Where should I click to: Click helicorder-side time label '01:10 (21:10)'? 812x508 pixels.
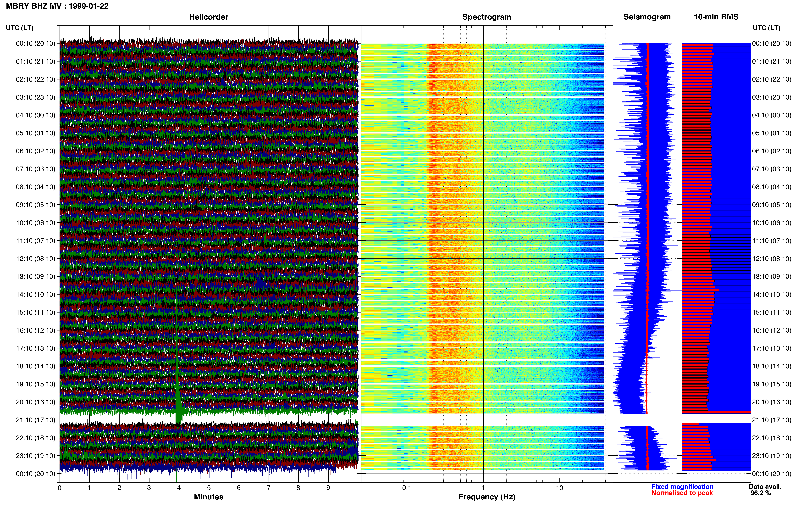tap(36, 61)
